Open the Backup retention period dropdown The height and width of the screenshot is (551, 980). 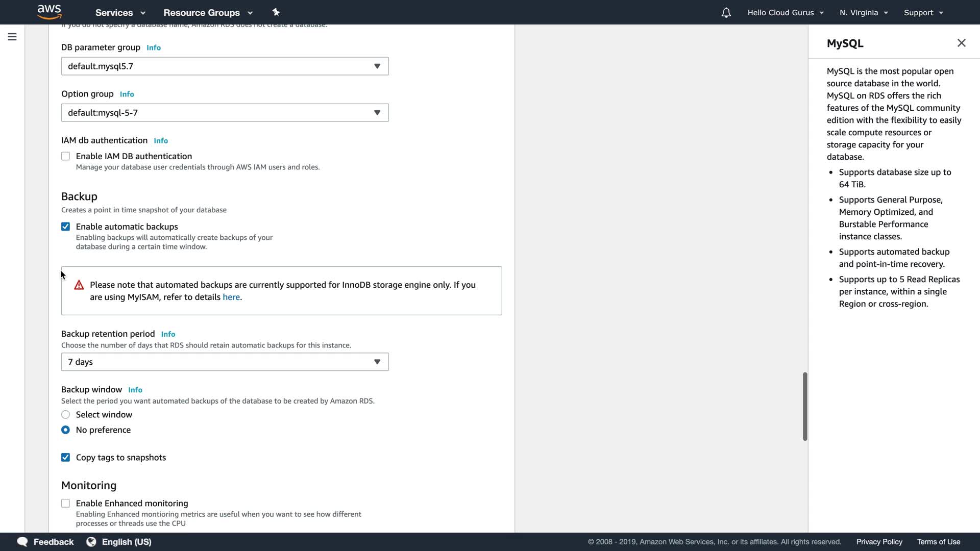pyautogui.click(x=225, y=362)
